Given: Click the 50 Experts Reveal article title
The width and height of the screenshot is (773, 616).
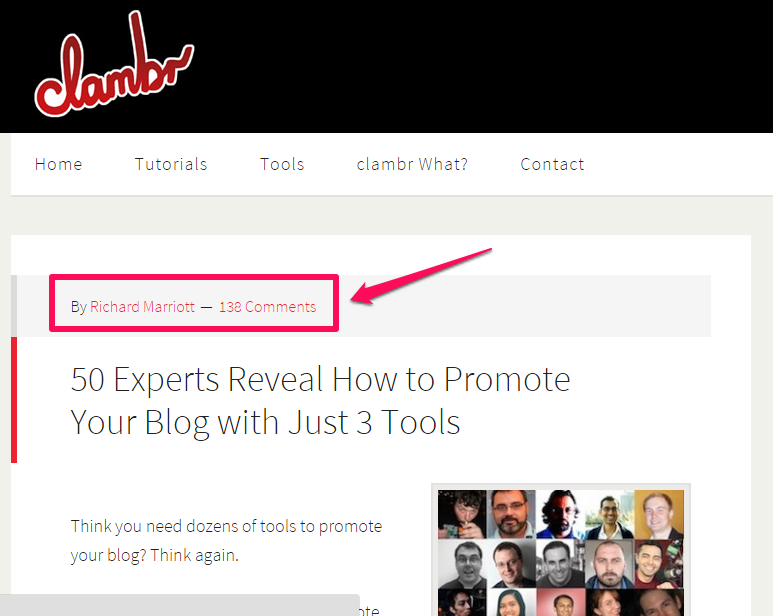Looking at the screenshot, I should click(x=320, y=400).
